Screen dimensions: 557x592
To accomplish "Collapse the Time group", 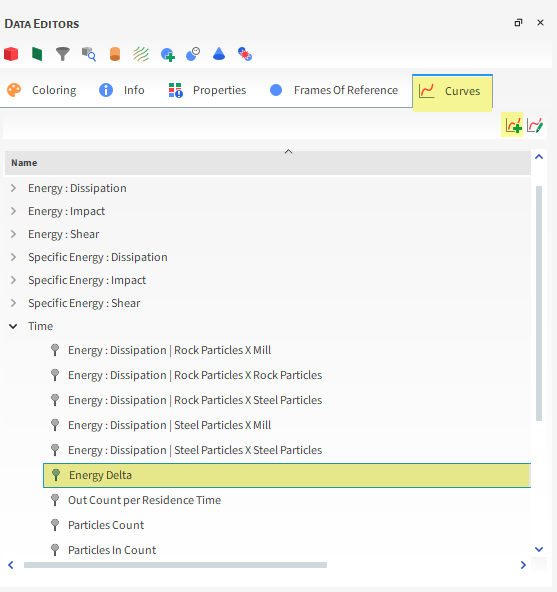I will click(13, 326).
